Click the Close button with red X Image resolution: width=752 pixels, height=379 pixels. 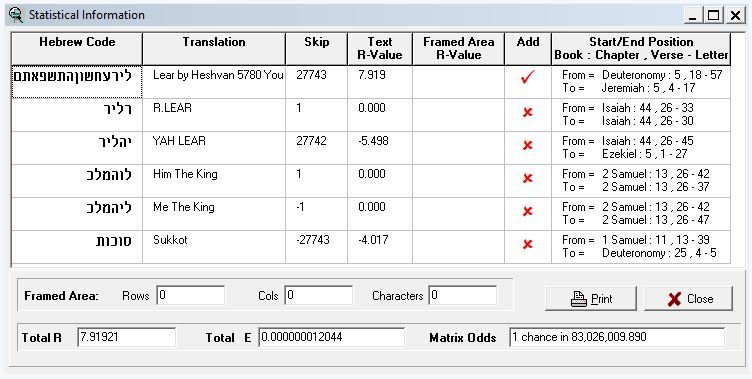click(x=689, y=298)
